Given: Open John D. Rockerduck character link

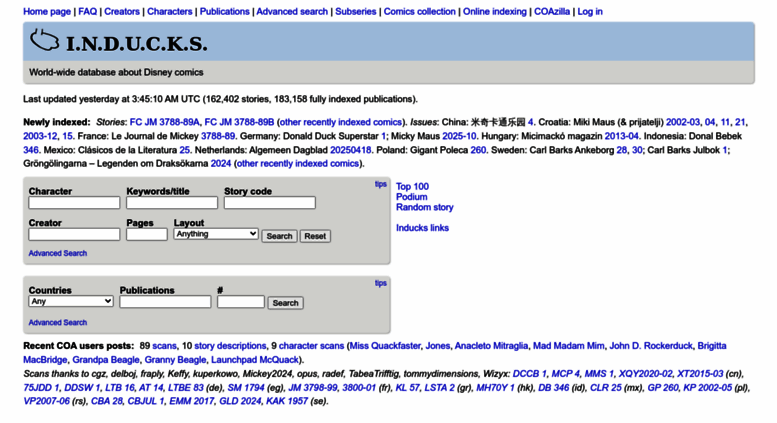Looking at the screenshot, I should (x=651, y=346).
